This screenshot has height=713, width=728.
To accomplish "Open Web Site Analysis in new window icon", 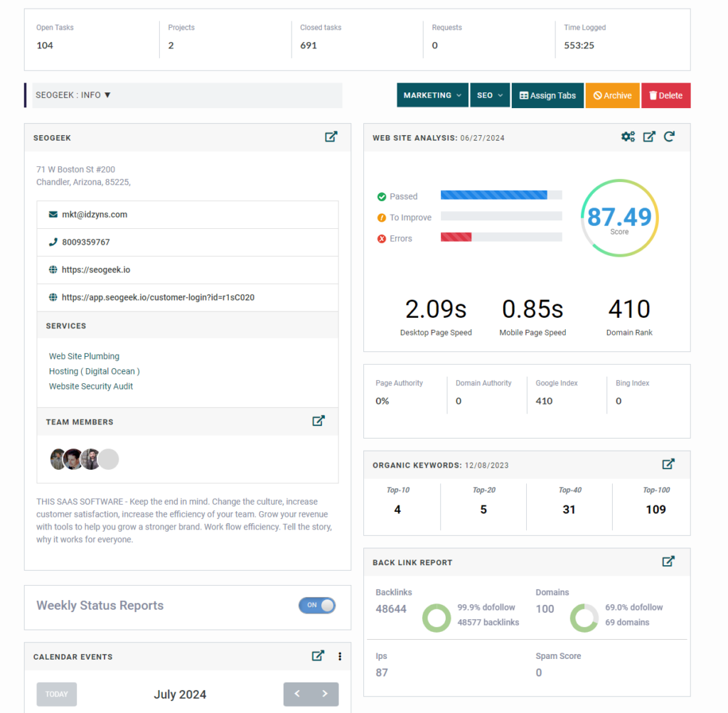I will point(649,136).
